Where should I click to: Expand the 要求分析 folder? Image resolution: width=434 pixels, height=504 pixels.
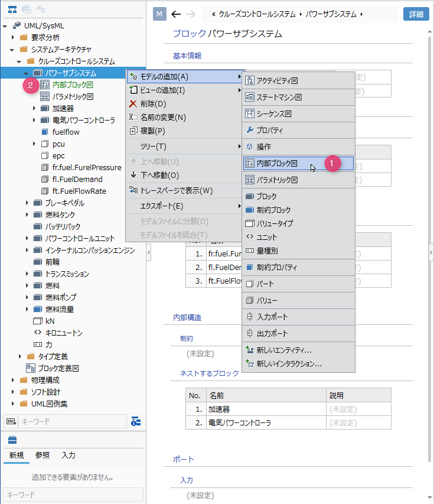pos(12,38)
